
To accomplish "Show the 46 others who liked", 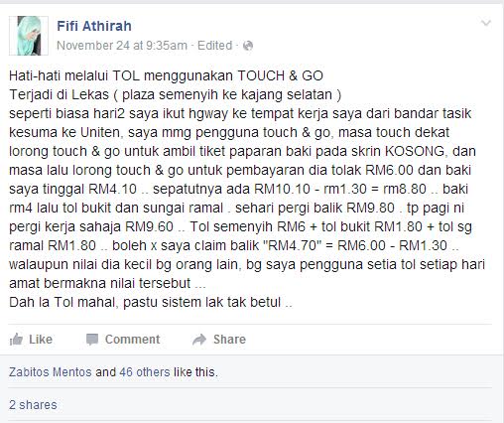I will (x=145, y=372).
